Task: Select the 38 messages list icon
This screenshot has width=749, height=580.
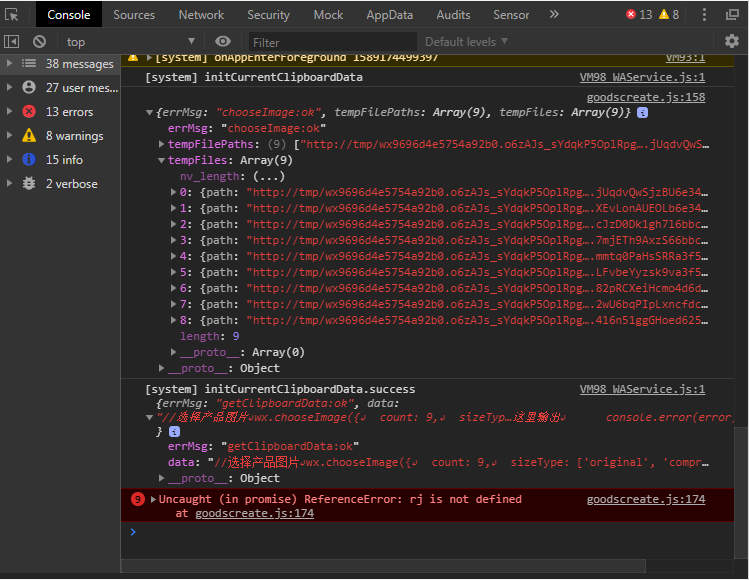Action: (x=29, y=64)
